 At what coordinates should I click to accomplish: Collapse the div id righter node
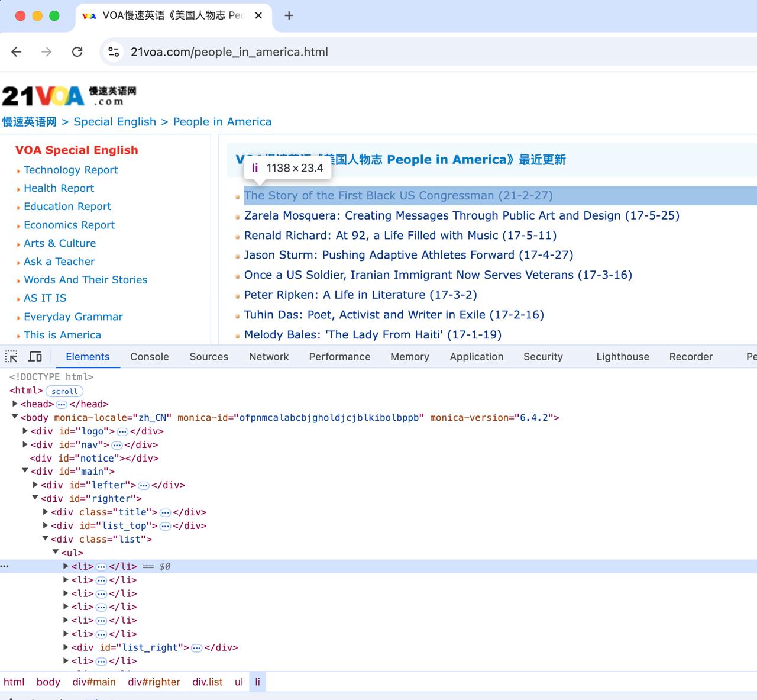pyautogui.click(x=35, y=498)
